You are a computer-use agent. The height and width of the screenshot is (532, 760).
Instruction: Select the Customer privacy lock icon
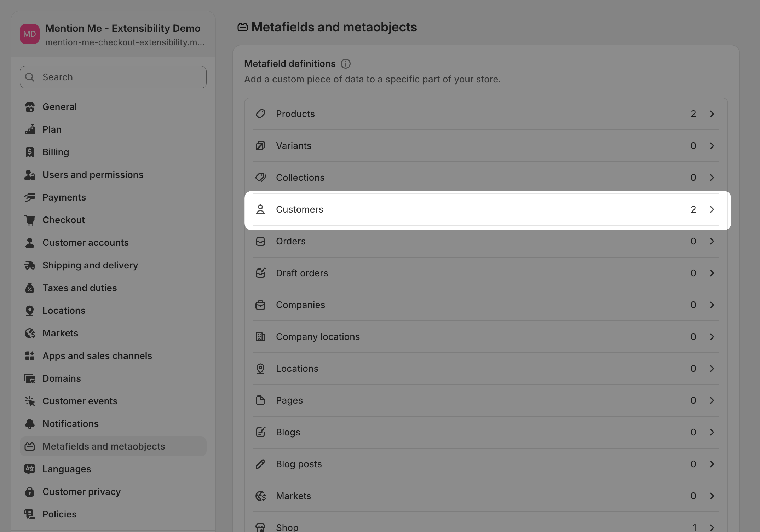[x=30, y=492]
